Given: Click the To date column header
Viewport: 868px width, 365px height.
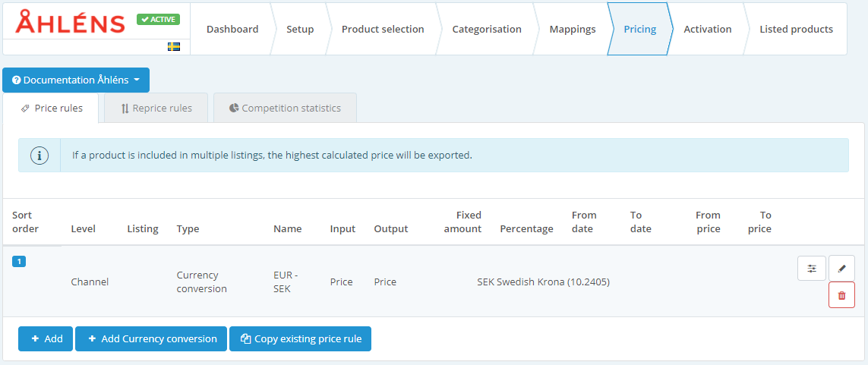Looking at the screenshot, I should click(640, 222).
